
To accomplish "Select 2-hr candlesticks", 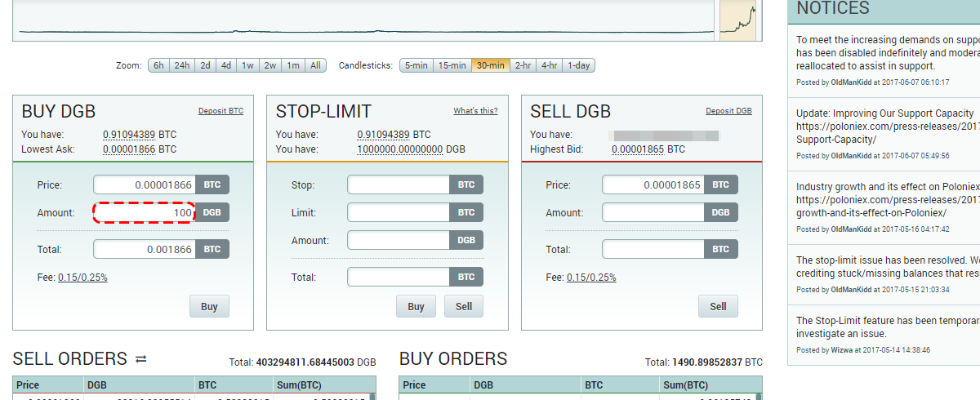I will point(523,65).
